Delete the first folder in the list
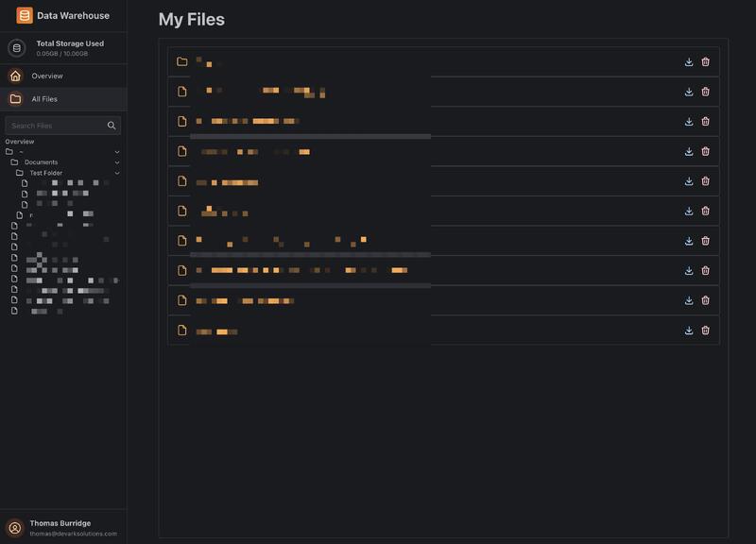This screenshot has width=756, height=544. (706, 62)
